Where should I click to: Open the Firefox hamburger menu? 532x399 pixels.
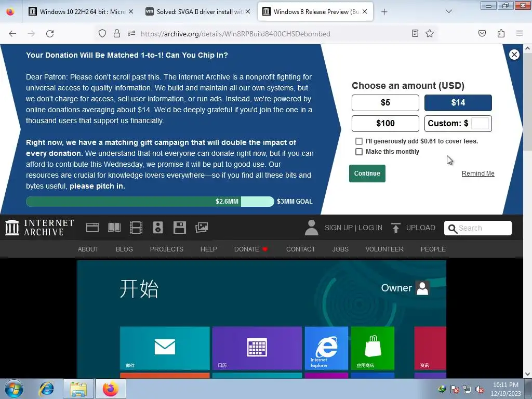[x=520, y=33]
